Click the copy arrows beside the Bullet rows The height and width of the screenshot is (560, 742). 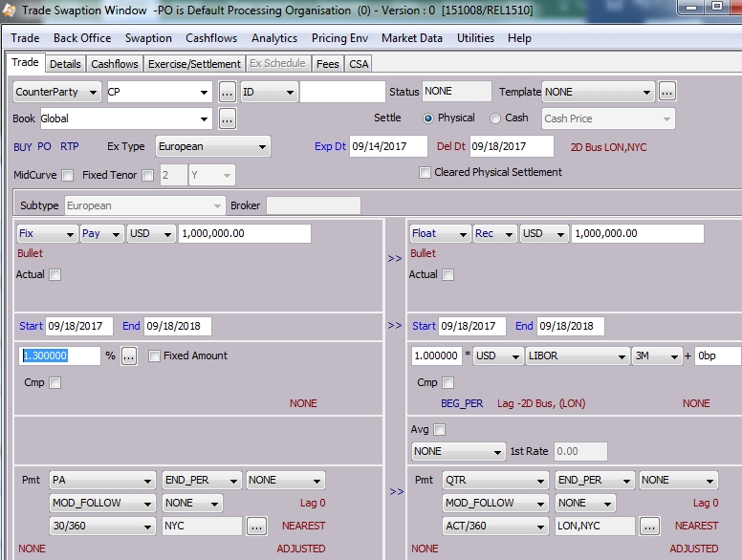pyautogui.click(x=395, y=259)
